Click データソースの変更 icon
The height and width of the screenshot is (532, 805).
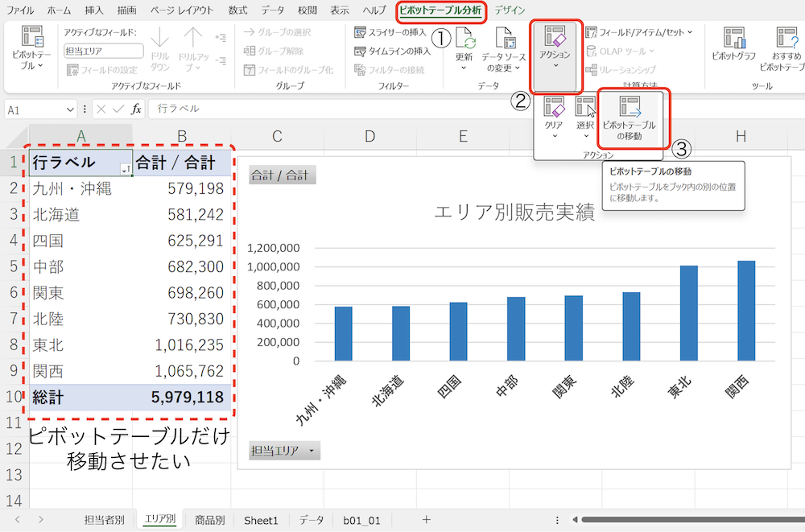(504, 39)
